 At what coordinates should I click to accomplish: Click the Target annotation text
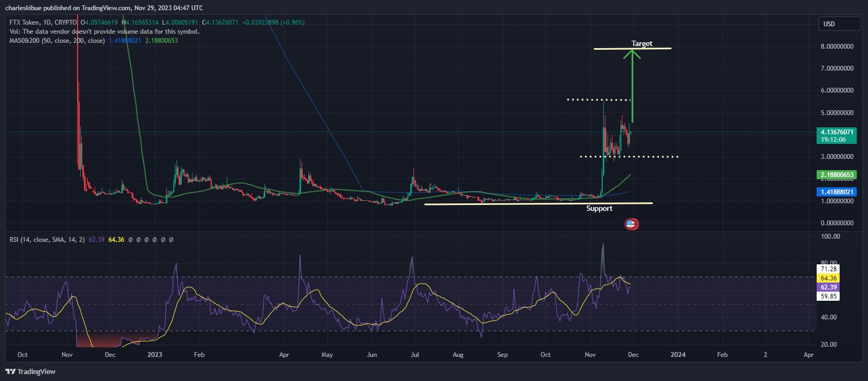coord(642,43)
